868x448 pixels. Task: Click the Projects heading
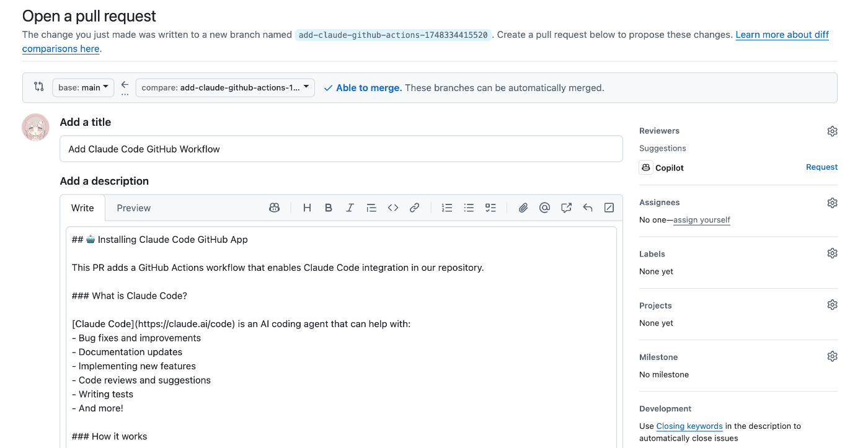(x=655, y=305)
